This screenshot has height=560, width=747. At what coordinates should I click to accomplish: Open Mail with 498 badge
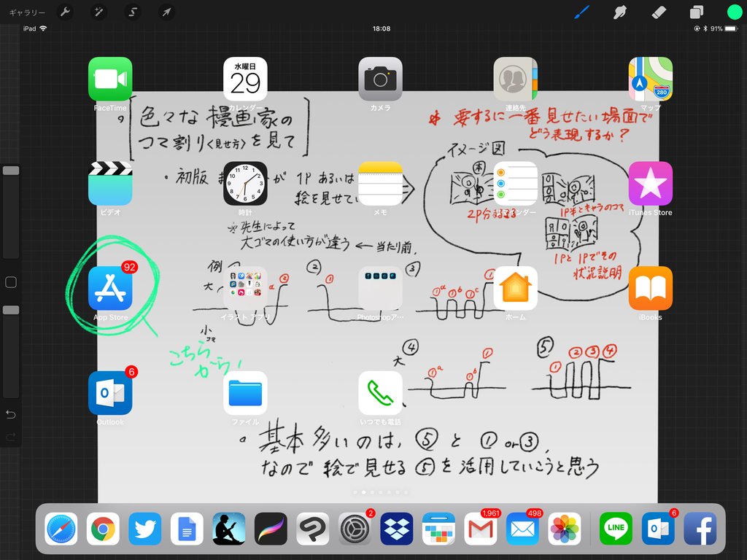point(522,529)
